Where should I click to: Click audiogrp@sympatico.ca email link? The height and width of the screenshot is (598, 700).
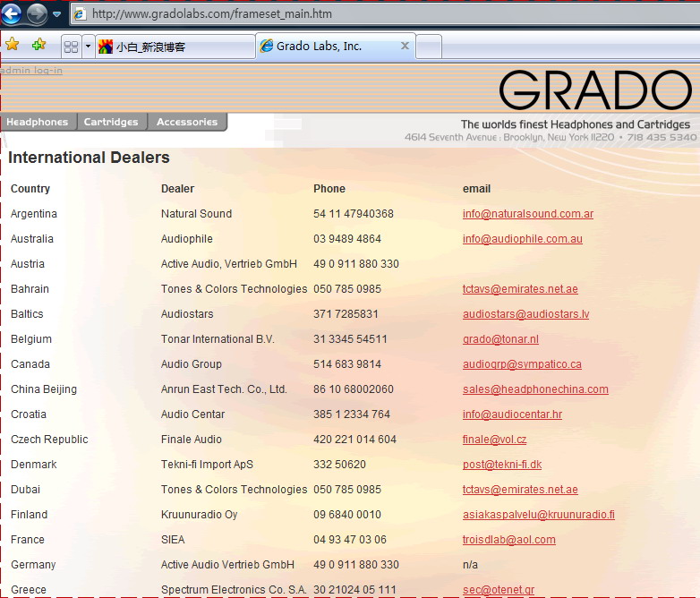(522, 364)
